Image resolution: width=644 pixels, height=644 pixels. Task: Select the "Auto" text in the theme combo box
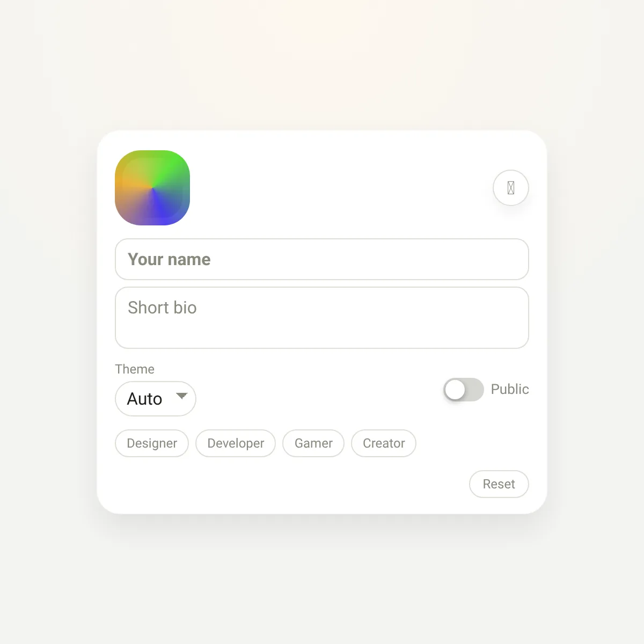144,399
